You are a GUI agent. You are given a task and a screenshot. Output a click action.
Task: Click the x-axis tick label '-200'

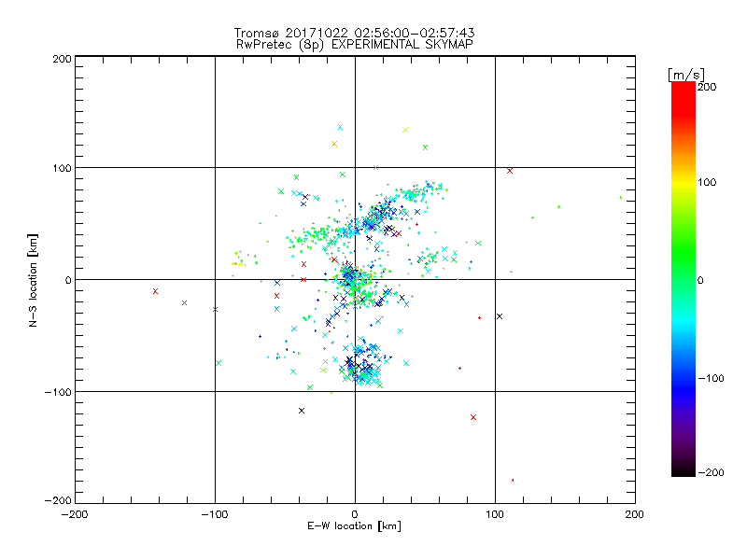pos(75,514)
